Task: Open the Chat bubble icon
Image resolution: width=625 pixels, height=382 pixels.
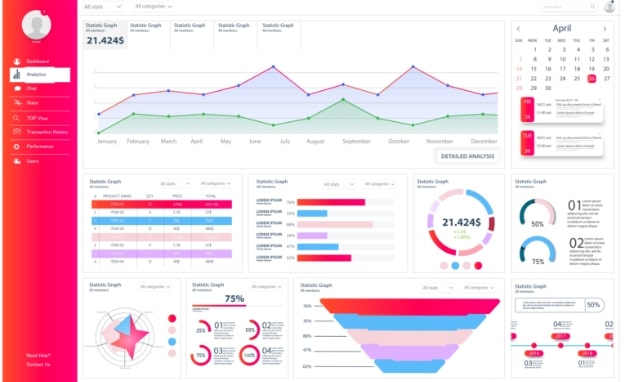Action: (x=17, y=89)
